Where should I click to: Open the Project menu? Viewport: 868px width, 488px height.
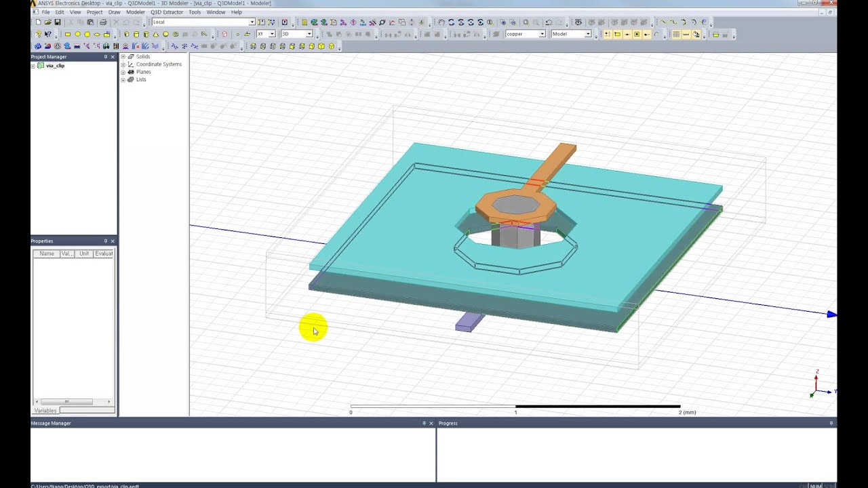tap(94, 12)
